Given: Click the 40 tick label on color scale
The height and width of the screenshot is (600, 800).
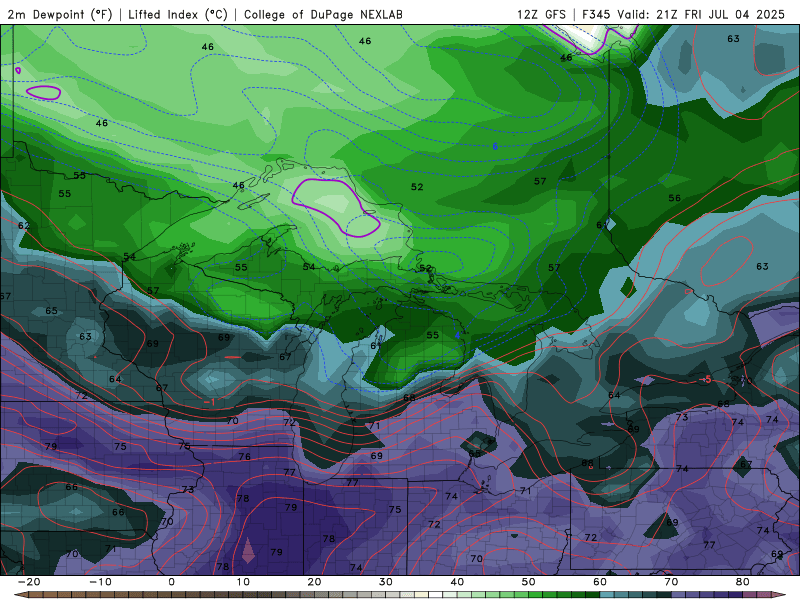Looking at the screenshot, I should 457,582.
